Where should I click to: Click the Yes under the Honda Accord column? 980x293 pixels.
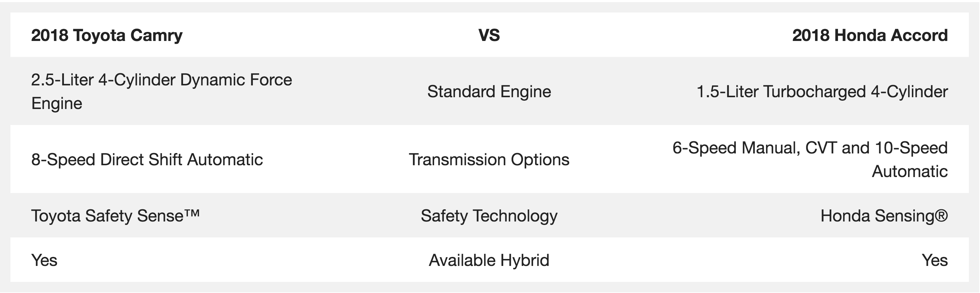pos(935,260)
